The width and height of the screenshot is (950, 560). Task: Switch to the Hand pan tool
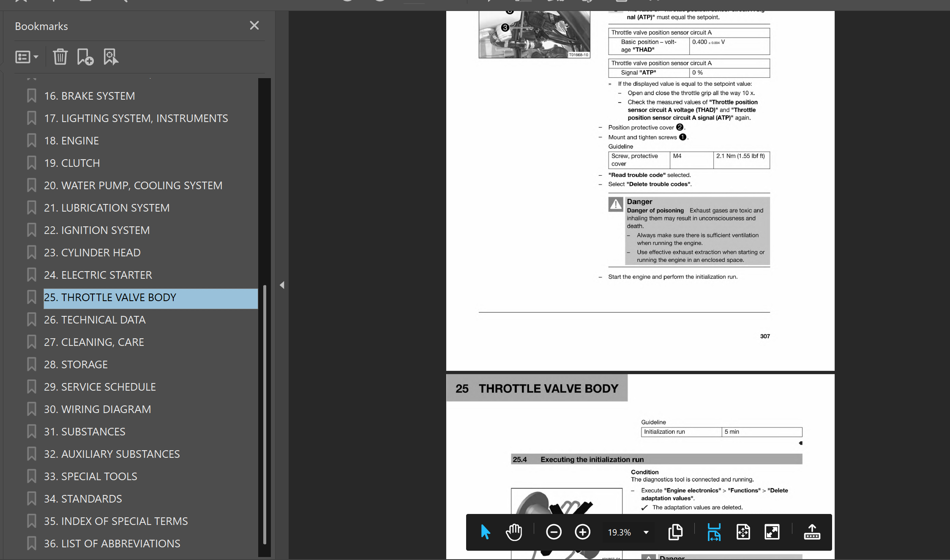pyautogui.click(x=514, y=532)
